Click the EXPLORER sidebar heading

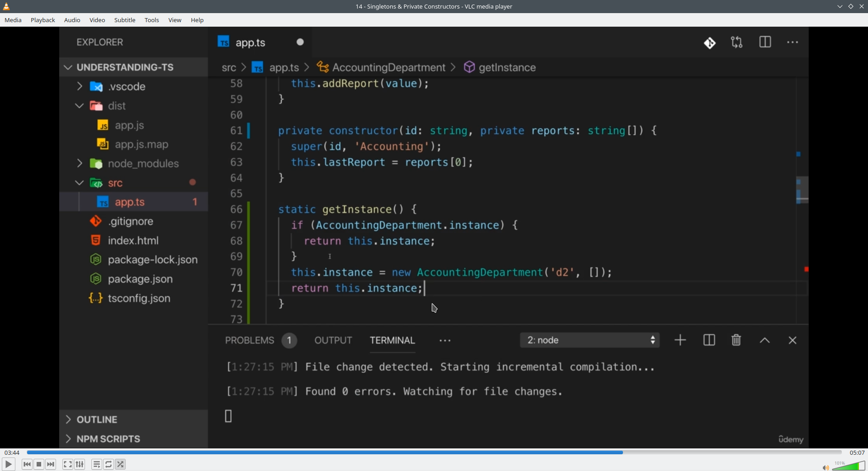pos(100,42)
